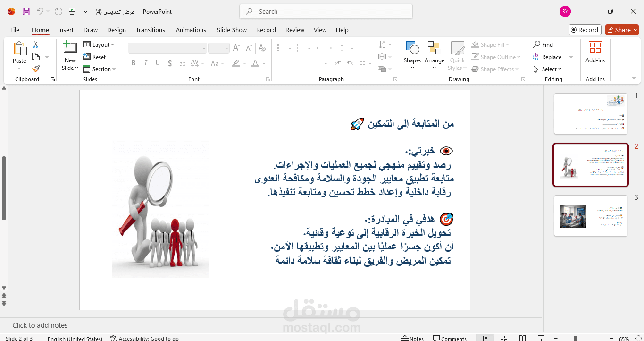The width and height of the screenshot is (644, 341).
Task: Click the Clear All Formatting icon
Action: point(262,48)
